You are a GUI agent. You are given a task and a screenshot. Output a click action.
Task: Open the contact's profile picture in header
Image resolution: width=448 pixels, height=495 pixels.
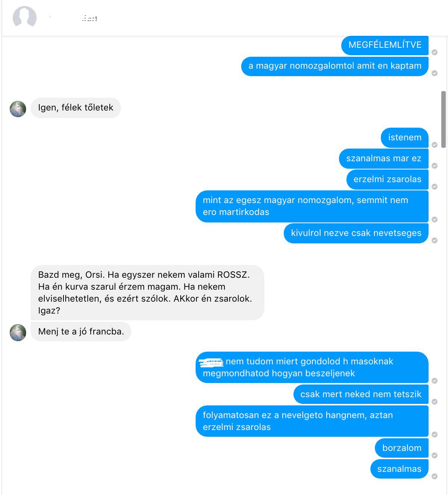(25, 18)
